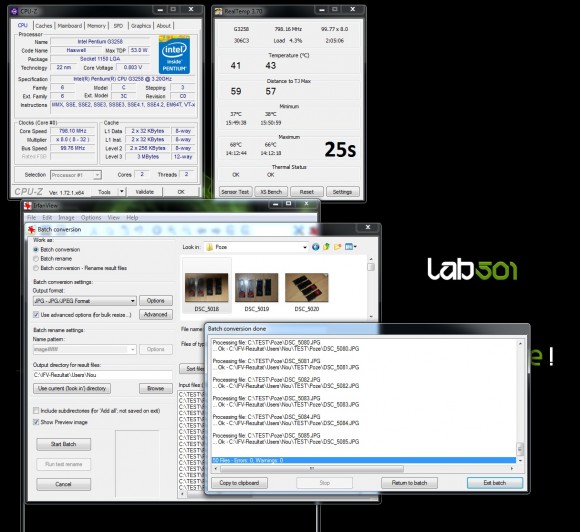Click the CPU-Z title bar icon
Screen dimensions: 580x532
pos(14,11)
